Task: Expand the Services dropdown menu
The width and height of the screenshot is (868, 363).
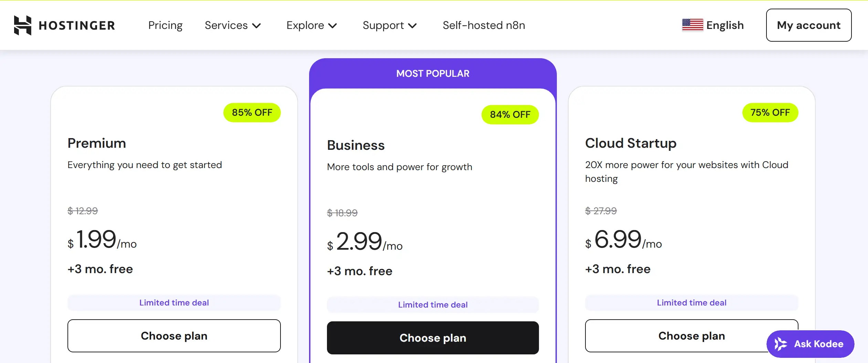Action: pyautogui.click(x=233, y=25)
